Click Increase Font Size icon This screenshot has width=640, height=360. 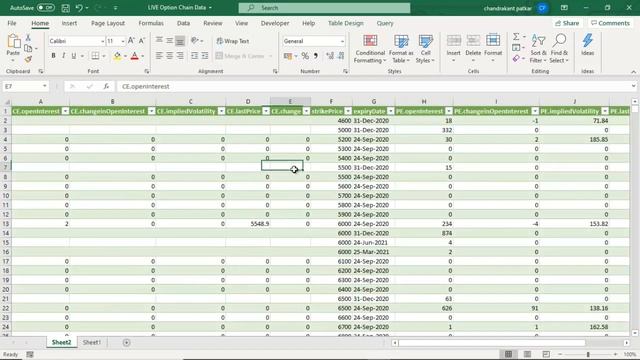pyautogui.click(x=131, y=41)
